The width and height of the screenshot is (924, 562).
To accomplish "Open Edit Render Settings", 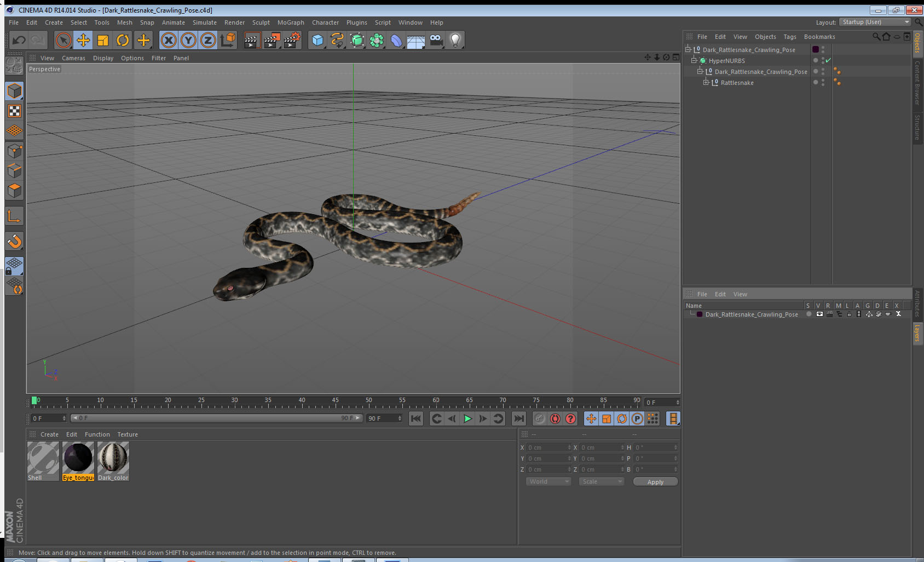I will (x=292, y=40).
